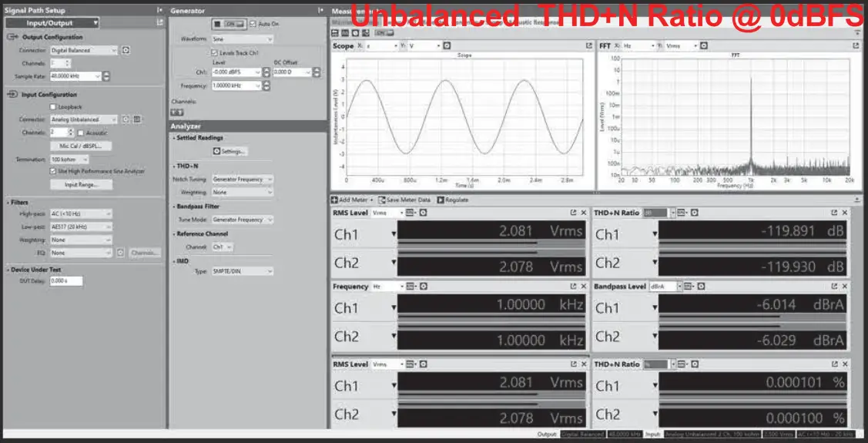The image size is (868, 443).
Task: Pop out the Frequency meter
Action: [573, 287]
